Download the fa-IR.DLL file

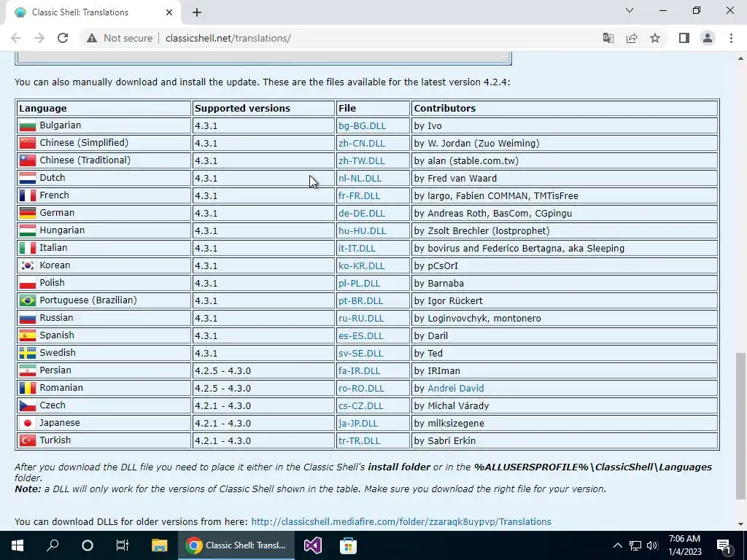tap(359, 371)
